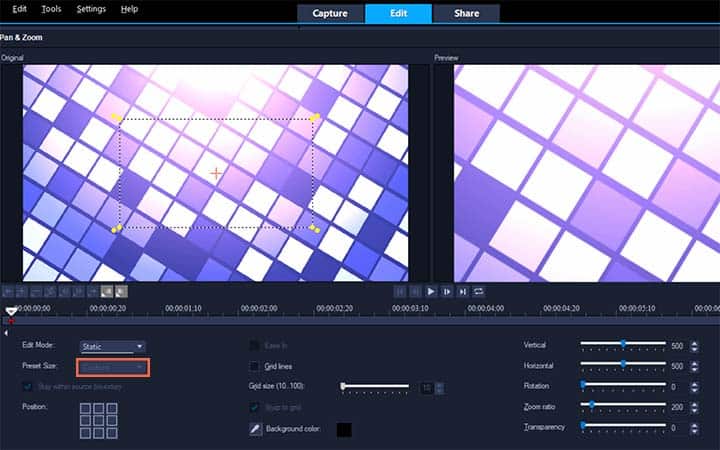This screenshot has width=720, height=450.
Task: Switch to the Share tab
Action: (467, 13)
